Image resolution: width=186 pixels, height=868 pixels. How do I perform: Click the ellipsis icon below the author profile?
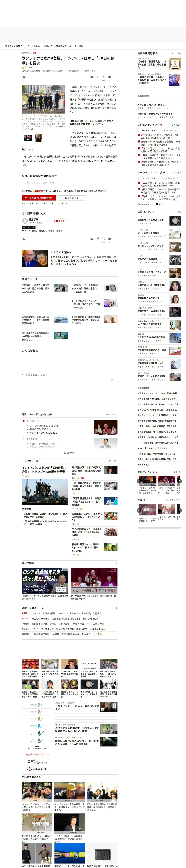pyautogui.click(x=115, y=239)
